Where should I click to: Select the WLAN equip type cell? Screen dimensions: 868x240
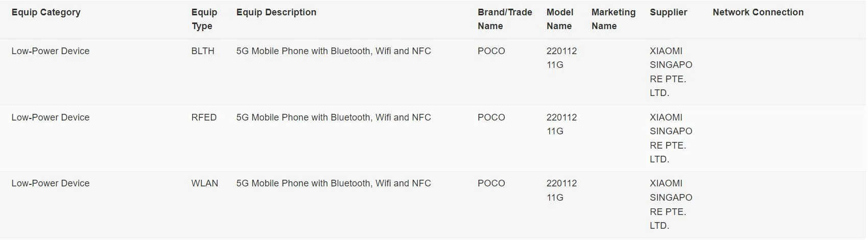(x=204, y=183)
